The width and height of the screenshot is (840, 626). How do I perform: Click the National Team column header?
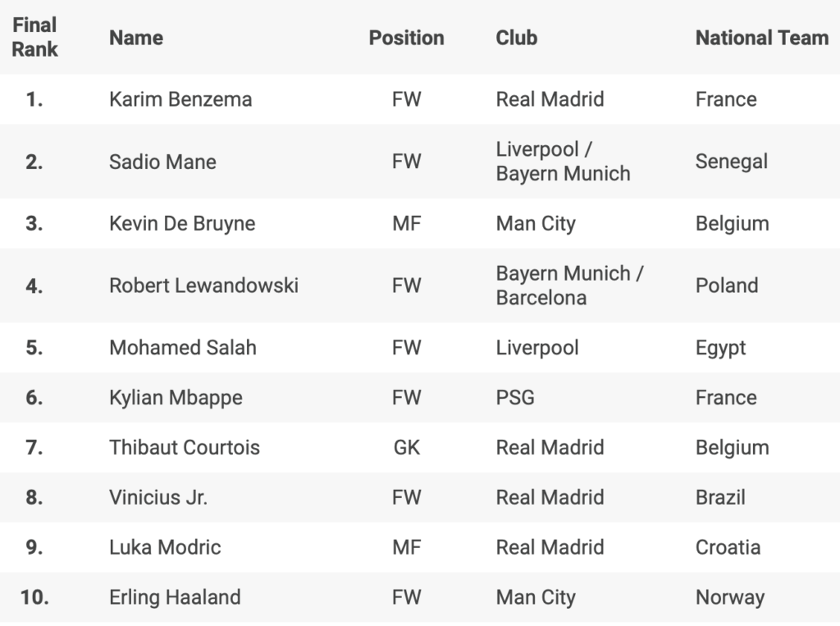(762, 38)
